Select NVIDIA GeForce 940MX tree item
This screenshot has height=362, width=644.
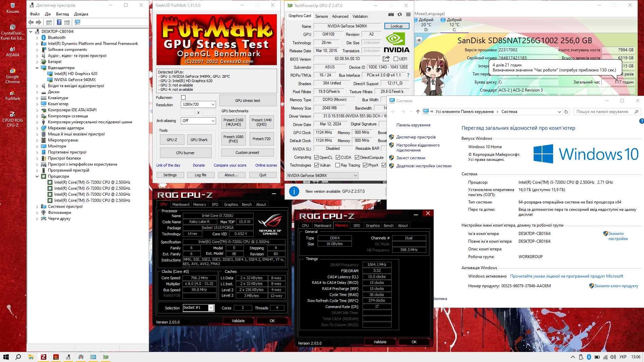point(75,80)
